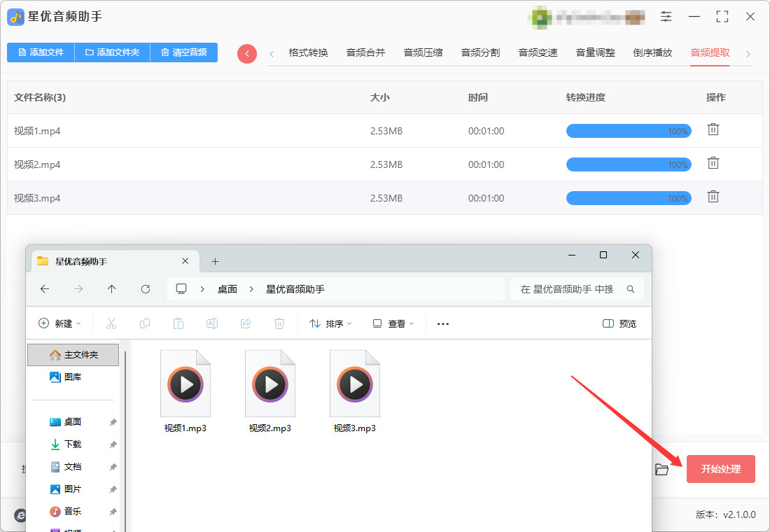Select the 音频分割 tab
The image size is (770, 532).
(481, 52)
